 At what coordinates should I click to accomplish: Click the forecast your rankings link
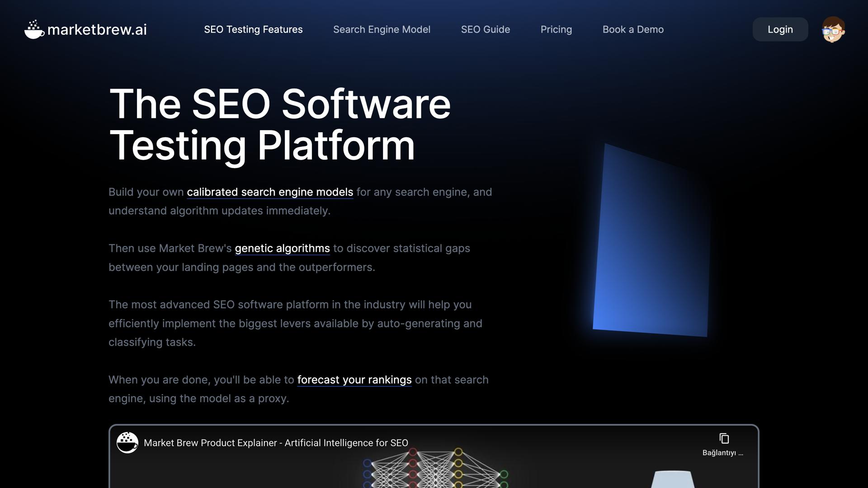pyautogui.click(x=354, y=380)
